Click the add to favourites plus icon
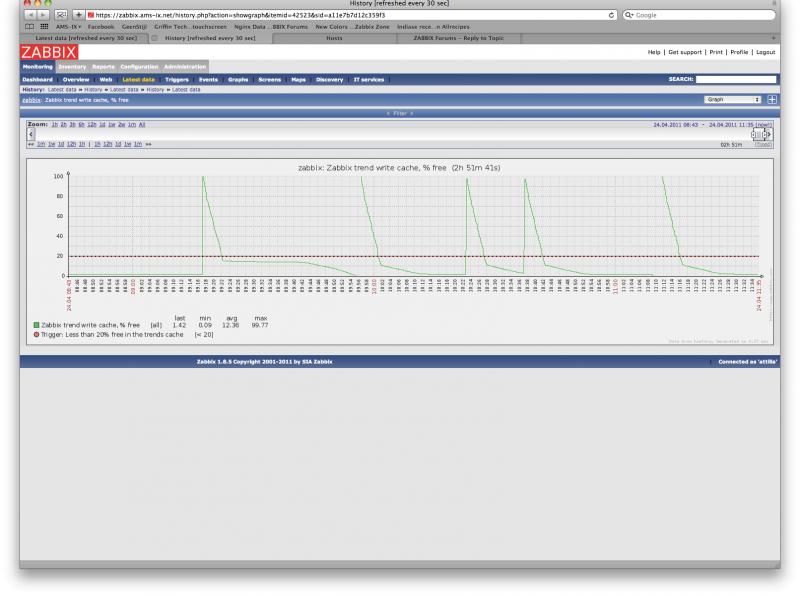The width and height of the screenshot is (800, 596). [772, 100]
